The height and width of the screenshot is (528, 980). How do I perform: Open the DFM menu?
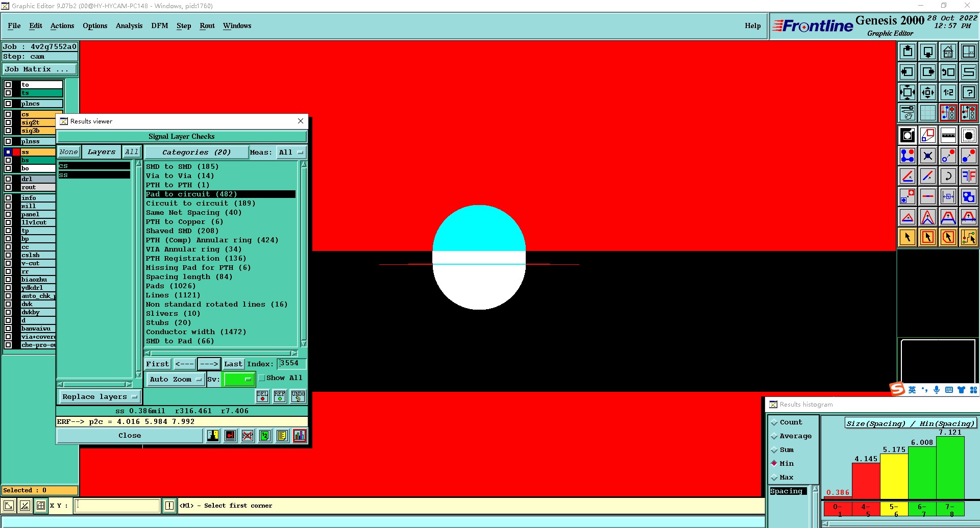[x=159, y=26]
